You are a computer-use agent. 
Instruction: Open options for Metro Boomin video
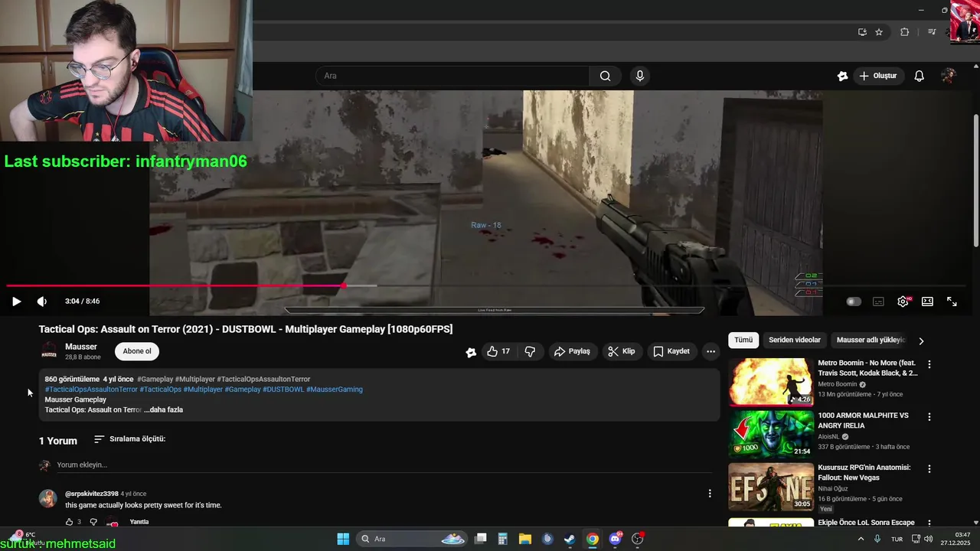pos(929,364)
